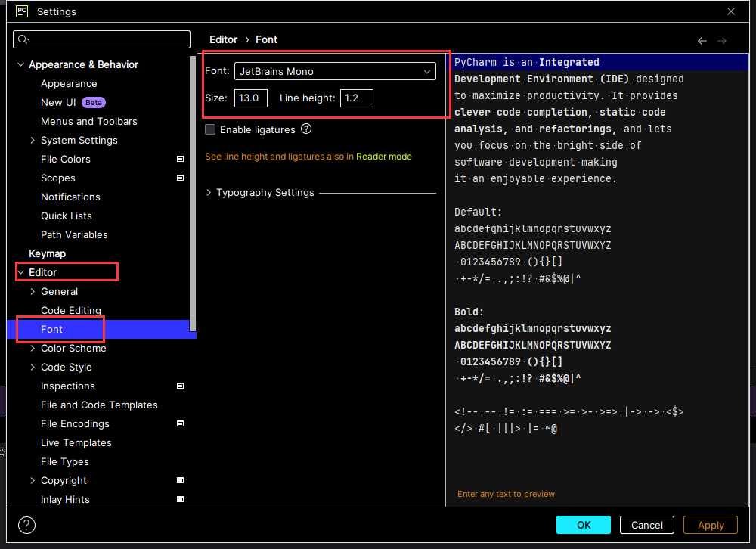Select Inspections item

[68, 386]
